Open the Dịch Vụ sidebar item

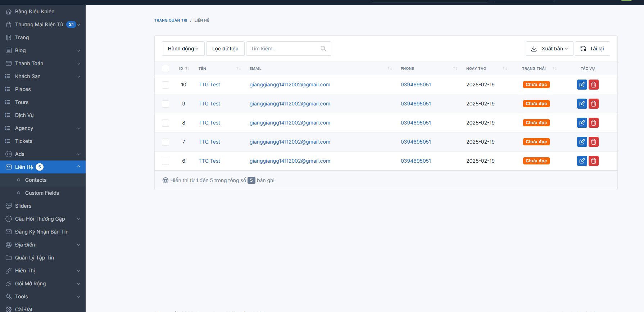(43, 115)
